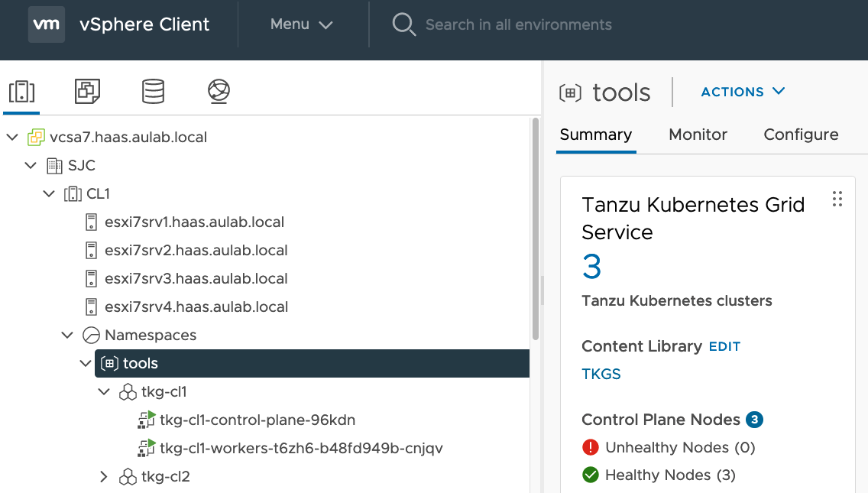
Task: Open the Networking inventory view
Action: (x=219, y=91)
